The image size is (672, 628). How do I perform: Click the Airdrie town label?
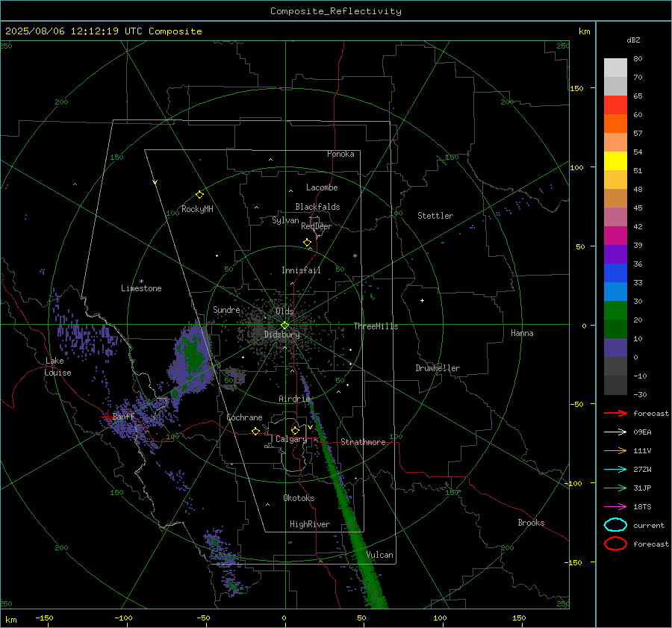tap(294, 399)
